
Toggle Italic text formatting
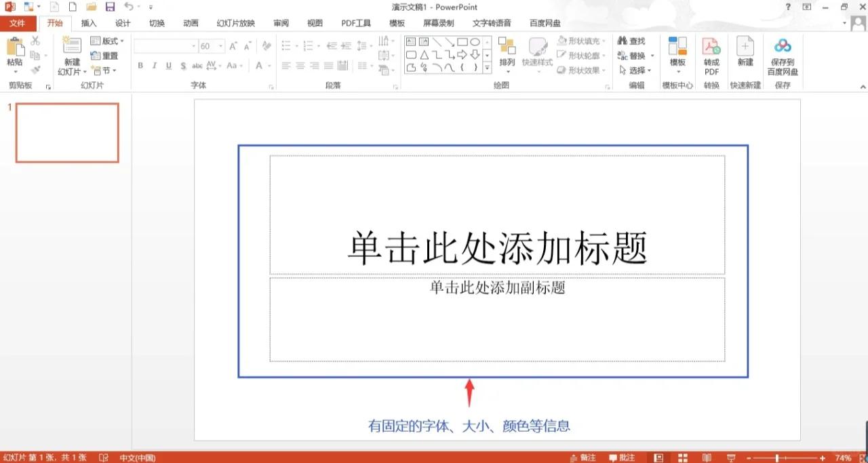(154, 66)
